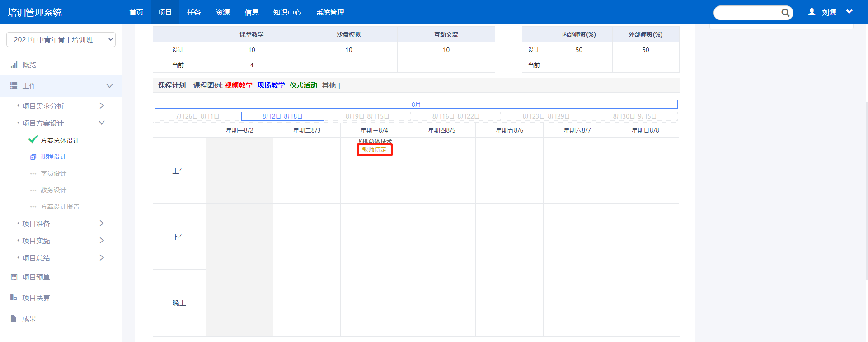The width and height of the screenshot is (868, 342).
Task: Select week 7月26日-8月1日
Action: coord(197,116)
